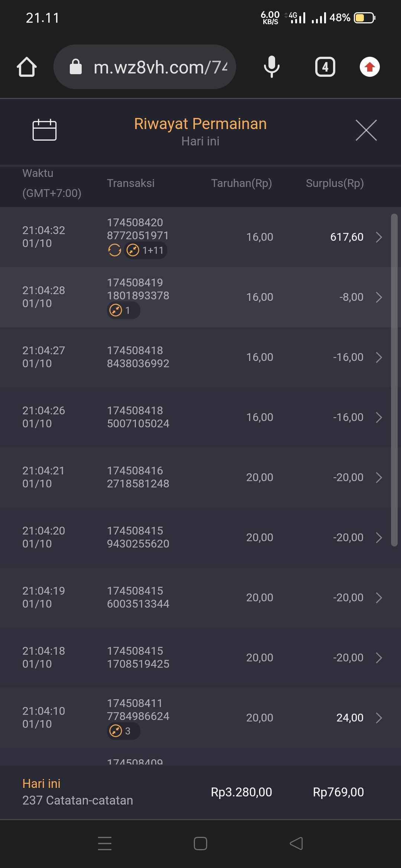Tap the Waktu column header

click(38, 173)
